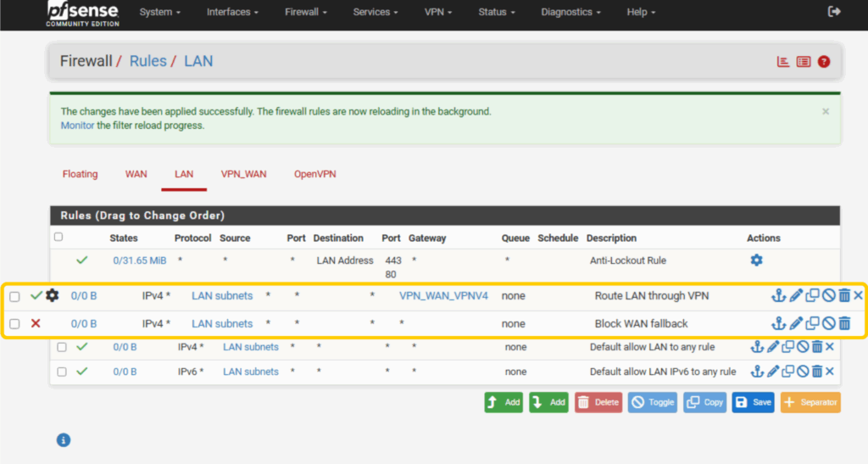This screenshot has width=868, height=464.
Task: Copy the Block WAN fallback rule
Action: 812,323
